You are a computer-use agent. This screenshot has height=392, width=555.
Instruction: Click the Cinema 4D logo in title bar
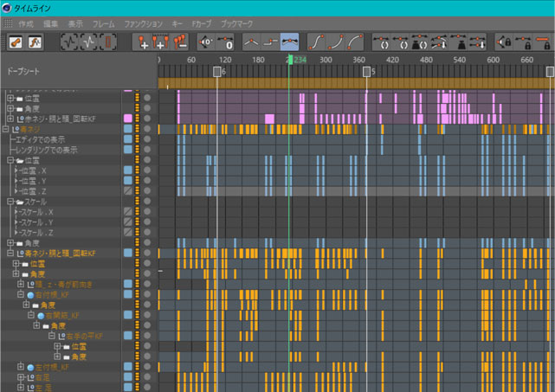(x=7, y=7)
